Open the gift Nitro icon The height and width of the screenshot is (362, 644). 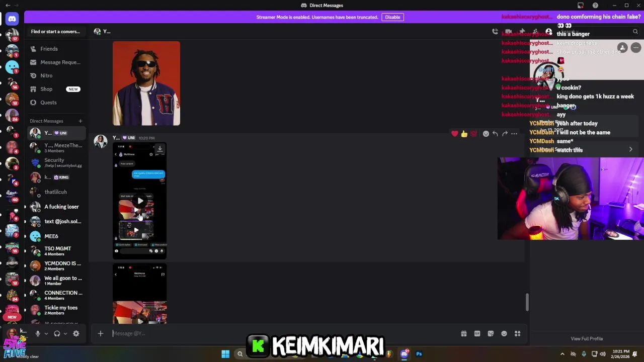point(464,333)
